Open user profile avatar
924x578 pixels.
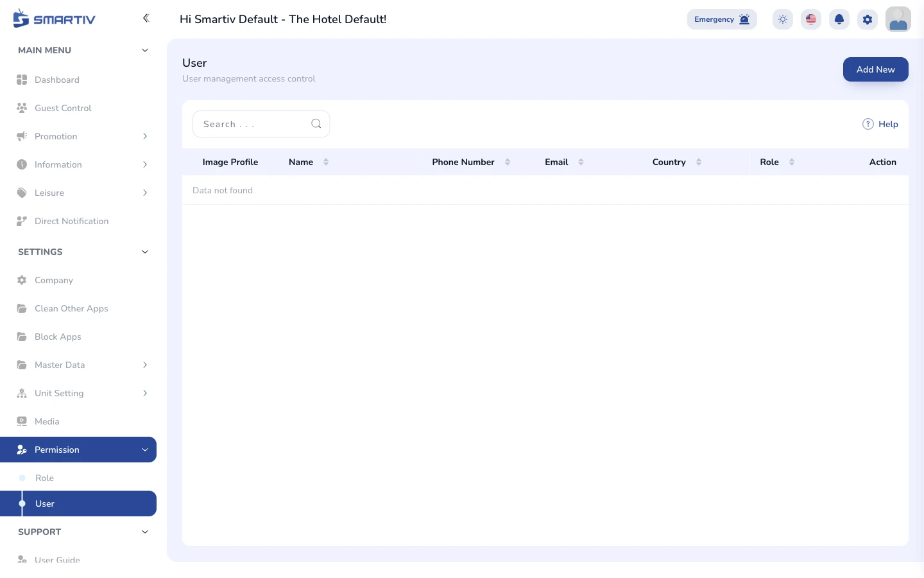(898, 19)
